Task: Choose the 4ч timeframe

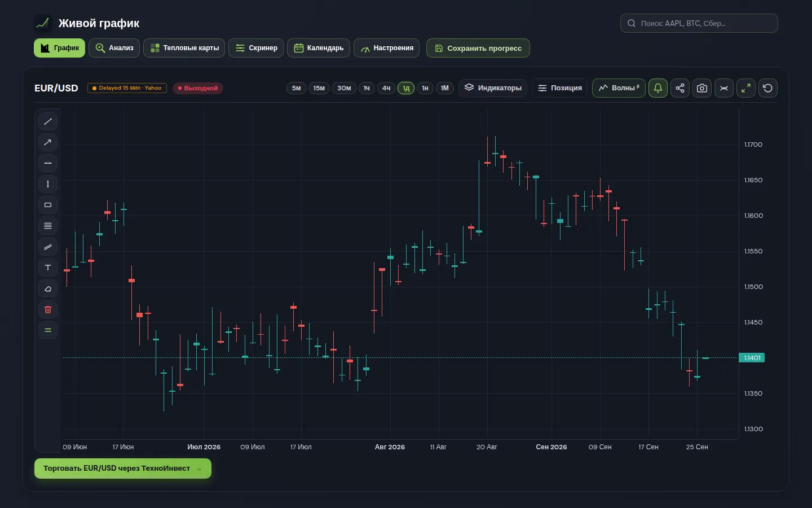Action: [386, 88]
